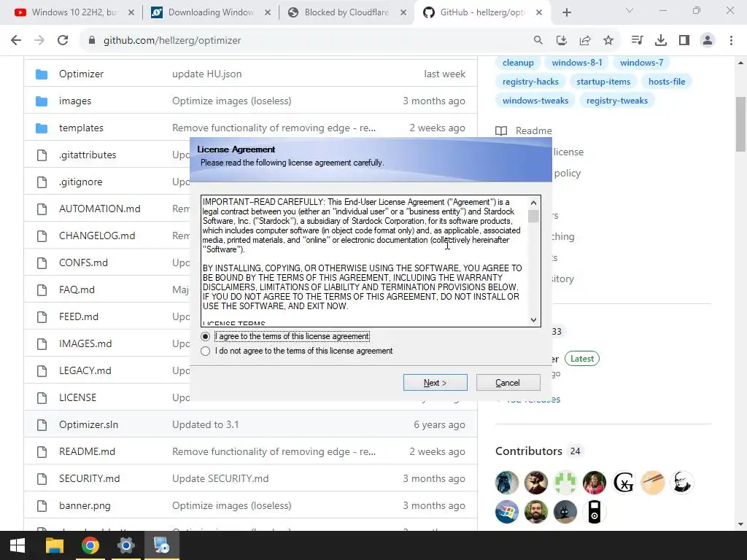Viewport: 747px width, 560px height.
Task: Select 'I do not agree' radio button
Action: 205,351
